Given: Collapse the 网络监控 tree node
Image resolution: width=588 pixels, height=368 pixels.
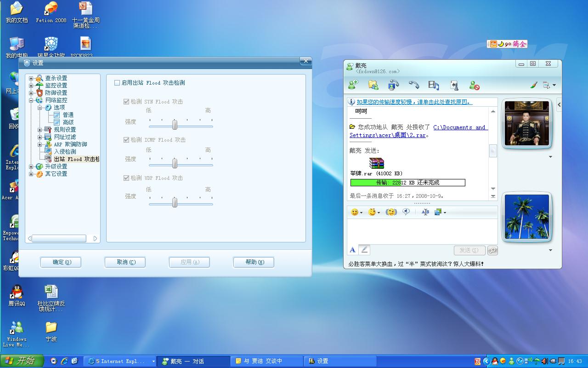Looking at the screenshot, I should [31, 100].
